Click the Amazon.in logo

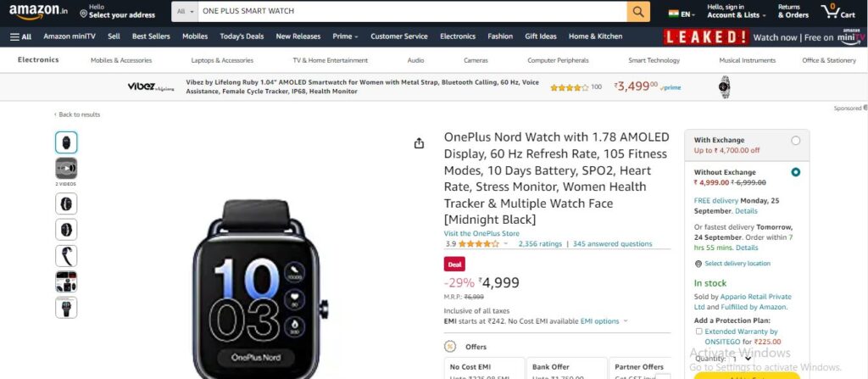(38, 11)
